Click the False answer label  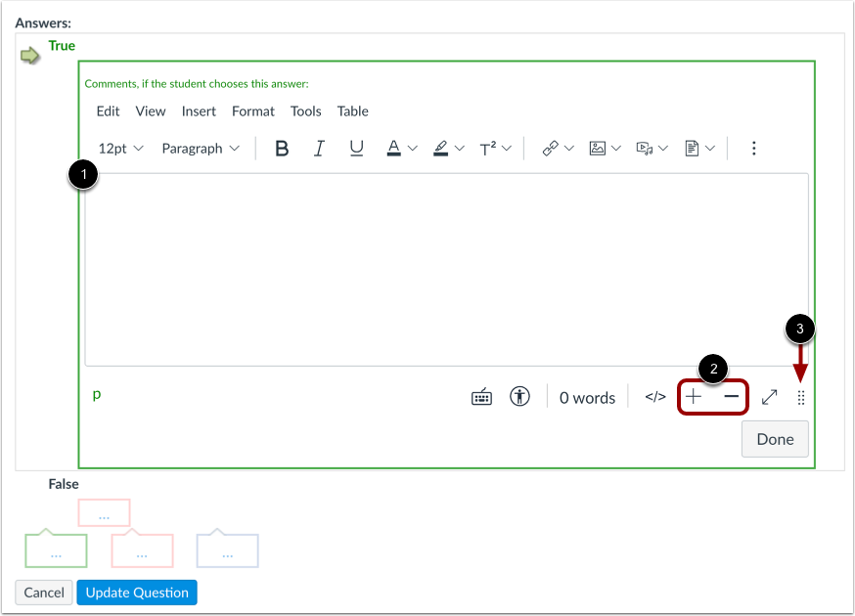[x=64, y=484]
